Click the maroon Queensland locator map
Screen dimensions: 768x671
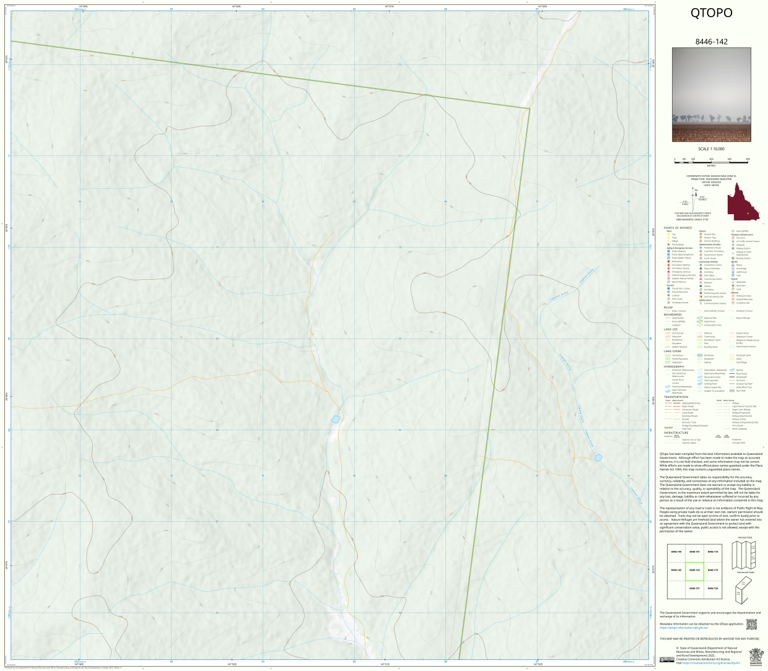pyautogui.click(x=743, y=202)
